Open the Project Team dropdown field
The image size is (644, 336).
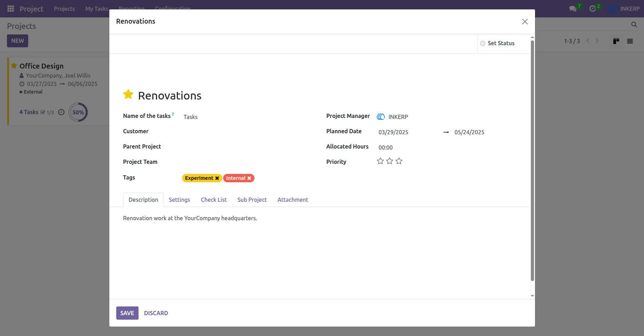coord(247,162)
